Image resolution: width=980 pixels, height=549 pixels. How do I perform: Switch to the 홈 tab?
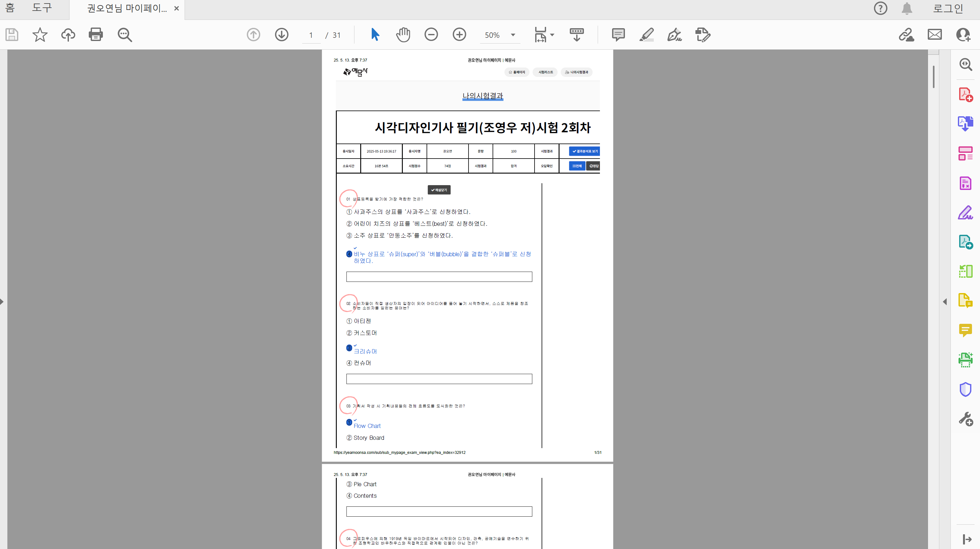point(10,8)
